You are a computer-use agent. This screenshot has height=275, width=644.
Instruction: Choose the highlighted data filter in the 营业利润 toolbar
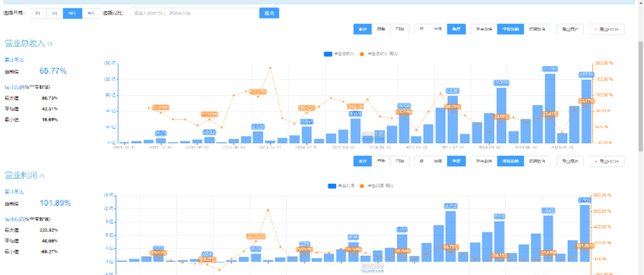point(510,161)
